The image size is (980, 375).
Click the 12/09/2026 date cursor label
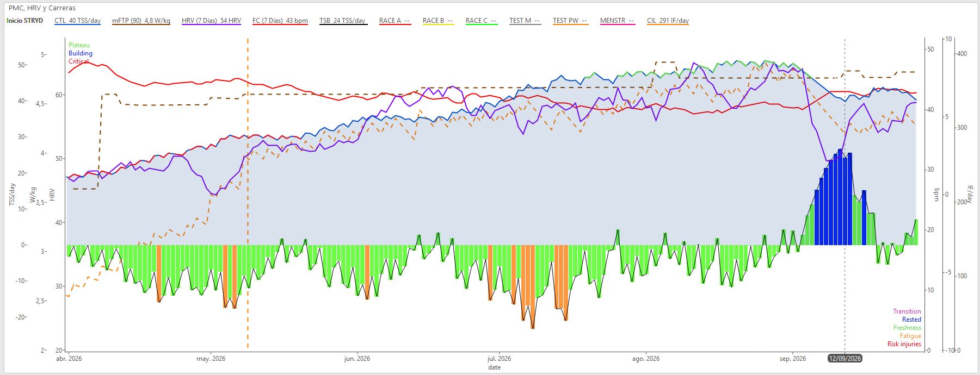tap(845, 359)
